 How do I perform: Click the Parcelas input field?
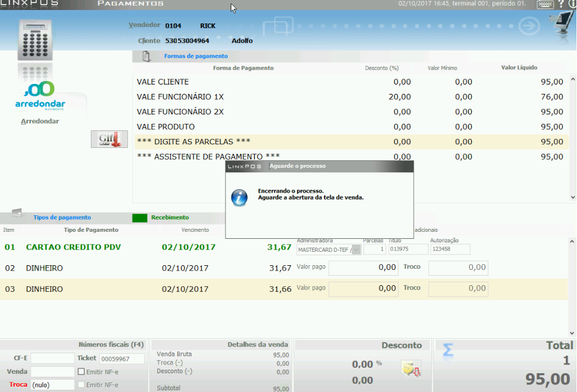click(374, 249)
